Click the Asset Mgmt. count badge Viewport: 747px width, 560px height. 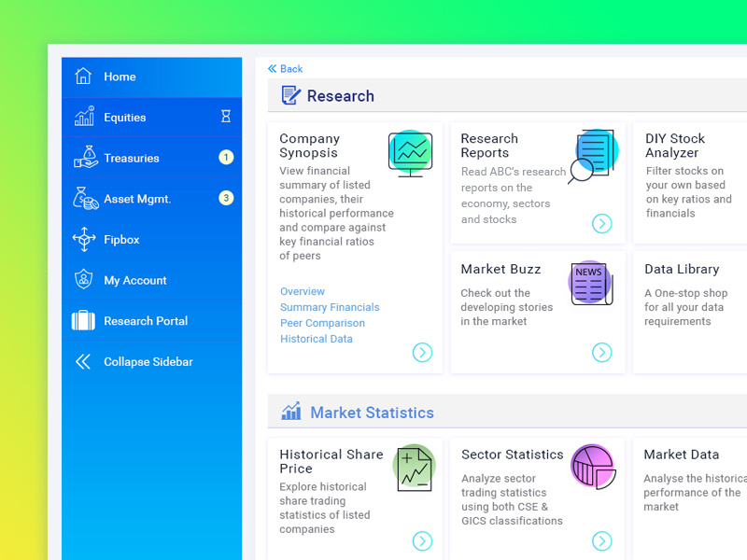(x=226, y=199)
